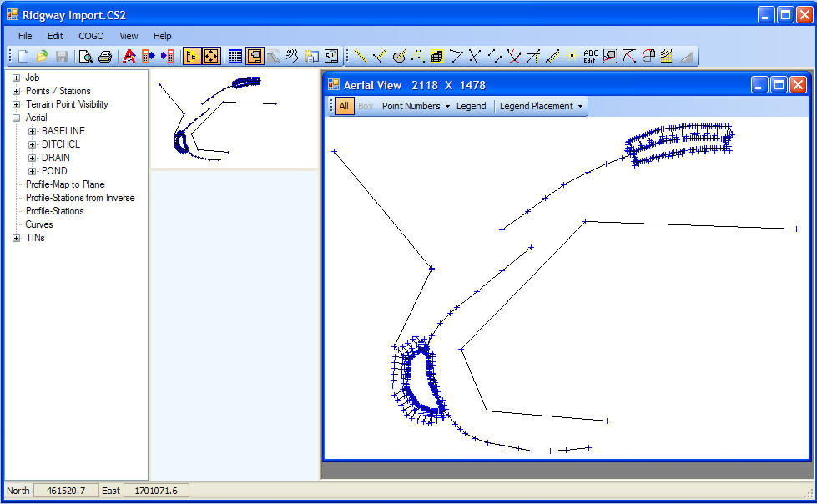817x504 pixels.
Task: Click the data collector export arrow icon
Action: click(x=149, y=56)
